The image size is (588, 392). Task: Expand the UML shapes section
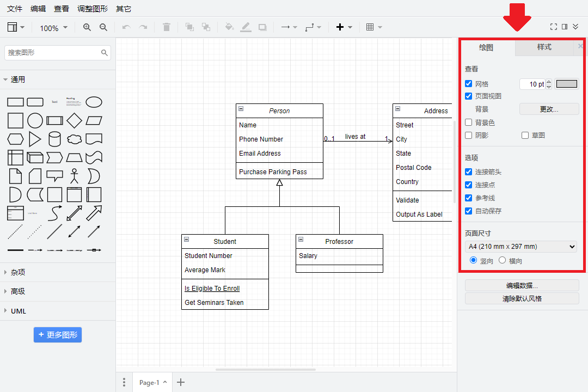(x=19, y=311)
